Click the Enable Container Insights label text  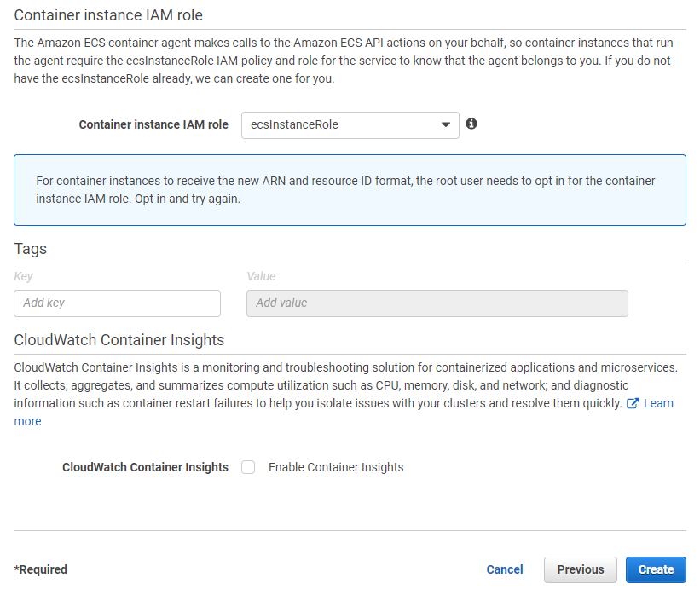(336, 467)
